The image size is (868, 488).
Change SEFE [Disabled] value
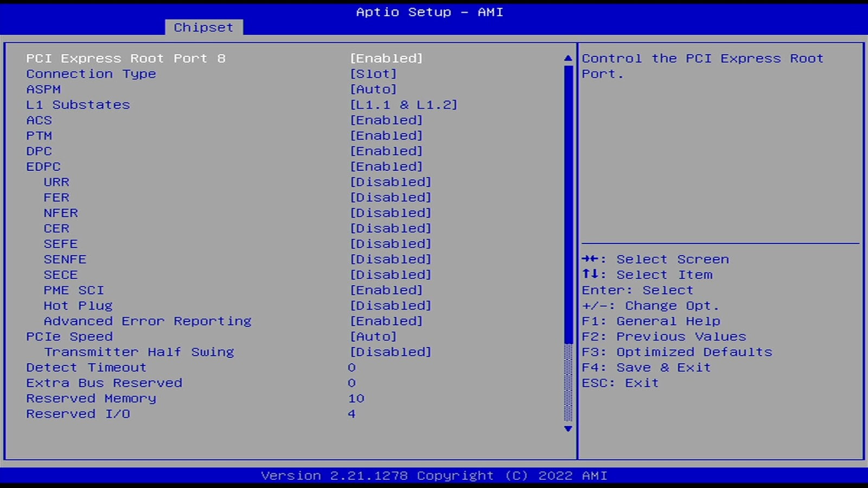tap(391, 243)
